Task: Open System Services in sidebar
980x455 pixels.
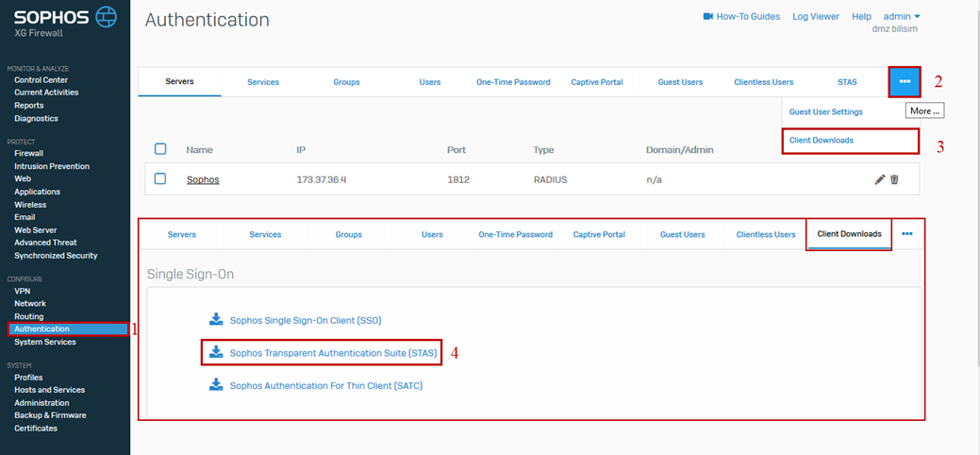Action: (x=45, y=343)
